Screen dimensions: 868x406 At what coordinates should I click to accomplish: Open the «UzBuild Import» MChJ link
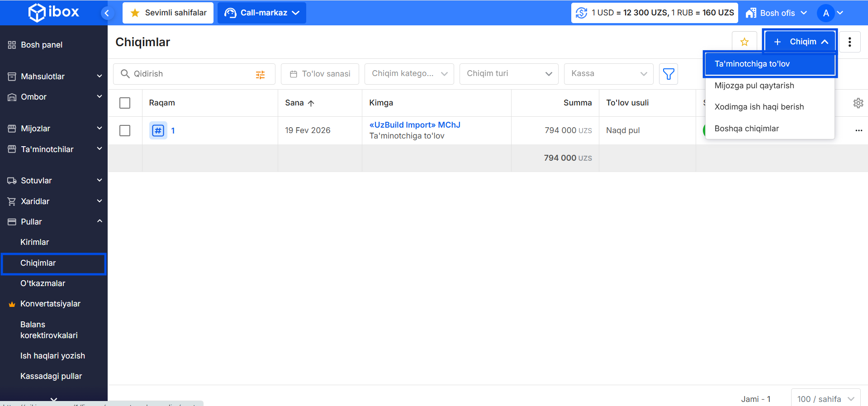[x=414, y=125]
